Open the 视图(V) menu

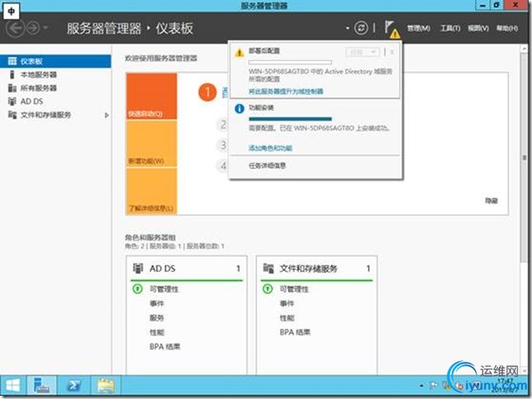click(478, 28)
